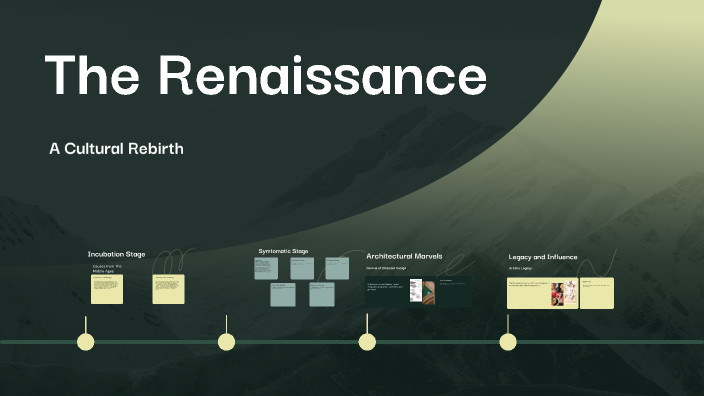Open the bottom-right gray card under Symtomatic Stage

322,295
